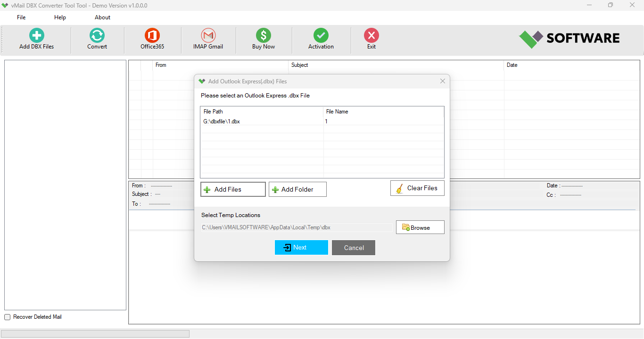The image size is (644, 339).
Task: Select the G:\dbxfile\1.dbx file row
Action: click(x=262, y=121)
